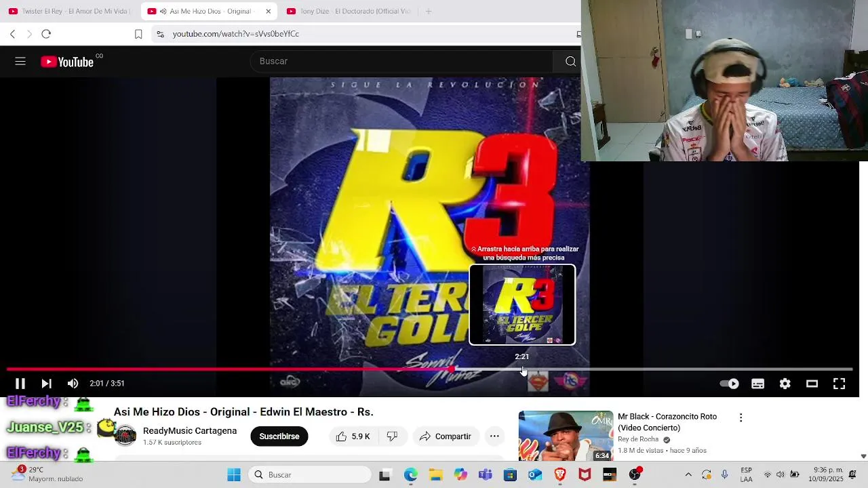The image size is (868, 488).
Task: Bookmark this page with bookmark icon
Action: click(x=138, y=34)
